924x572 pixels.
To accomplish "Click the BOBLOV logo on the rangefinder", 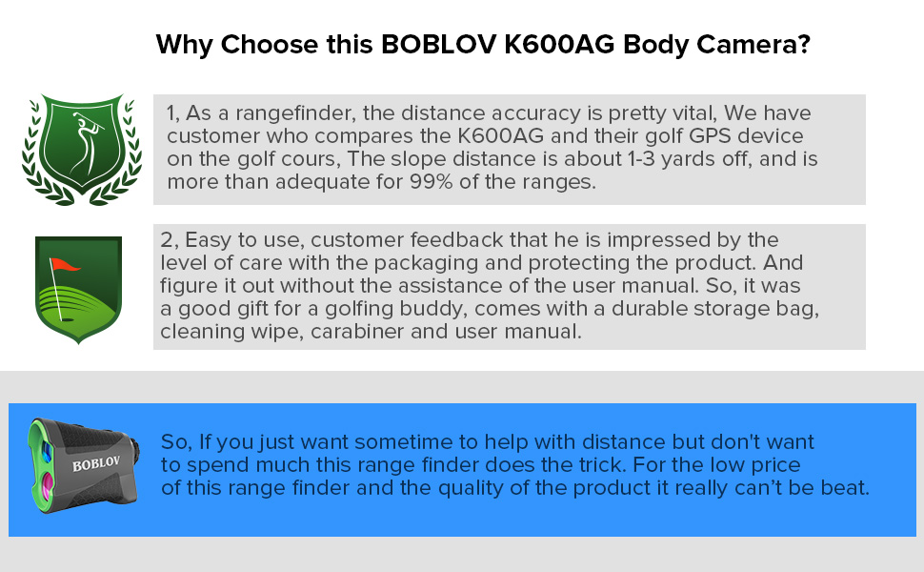I will pyautogui.click(x=95, y=466).
